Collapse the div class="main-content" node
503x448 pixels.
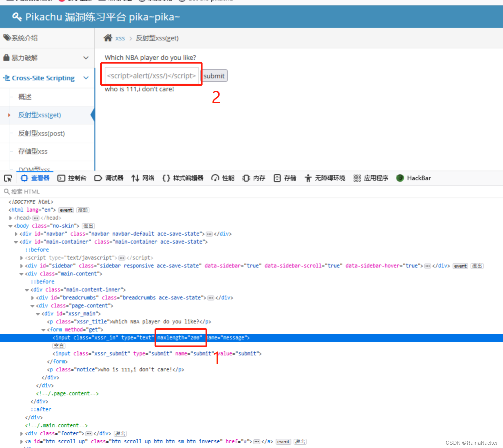point(22,274)
